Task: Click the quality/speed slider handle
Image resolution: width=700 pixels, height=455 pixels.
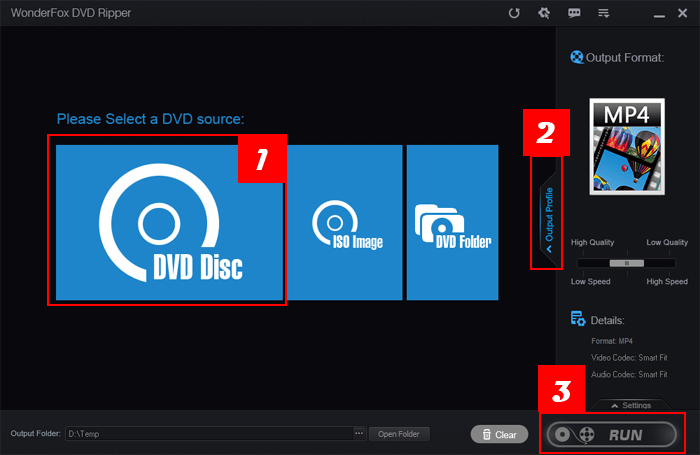Action: pos(627,263)
